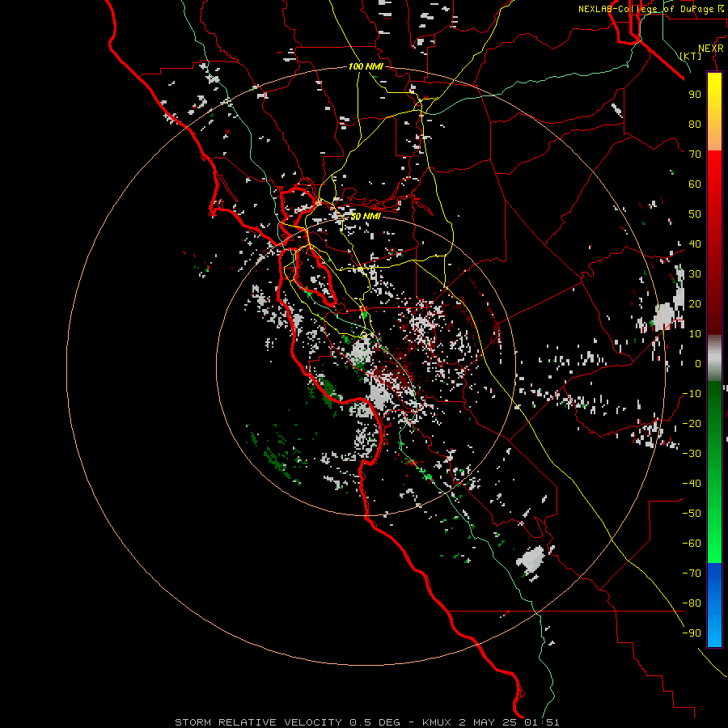Screen dimensions: 728x728
Task: Click the -40 value on the velocity scale
Action: pos(692,484)
